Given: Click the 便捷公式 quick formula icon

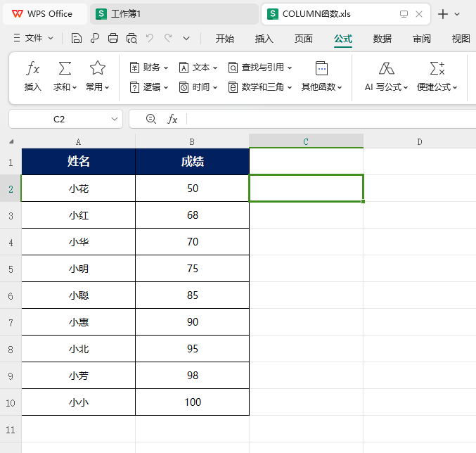Looking at the screenshot, I should click(437, 68).
